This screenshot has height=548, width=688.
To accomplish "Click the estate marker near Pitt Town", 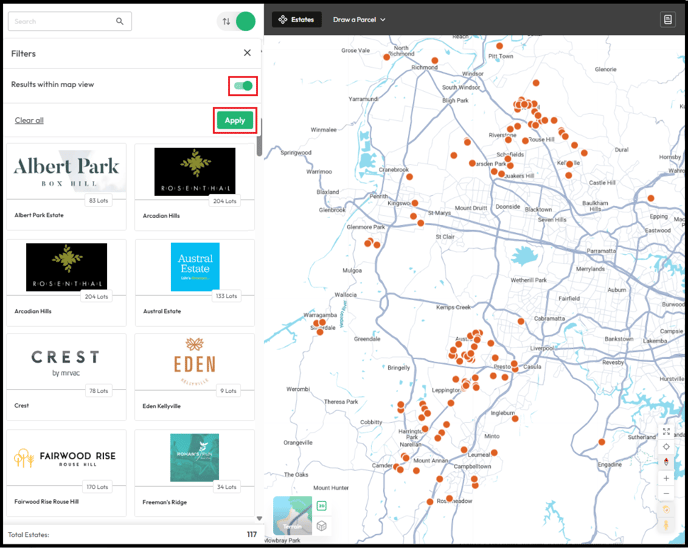I will [x=499, y=46].
